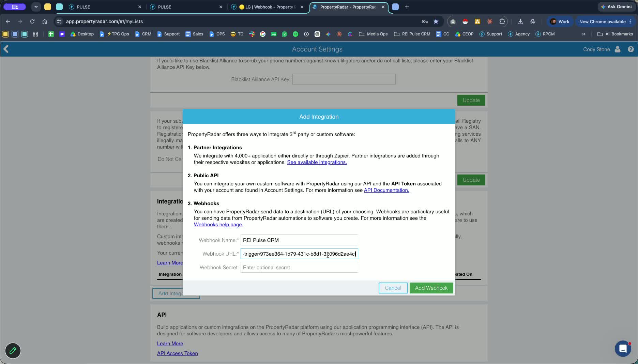Screen dimensions: 638x364
Task: Click the browser address bar URL
Action: point(104,21)
